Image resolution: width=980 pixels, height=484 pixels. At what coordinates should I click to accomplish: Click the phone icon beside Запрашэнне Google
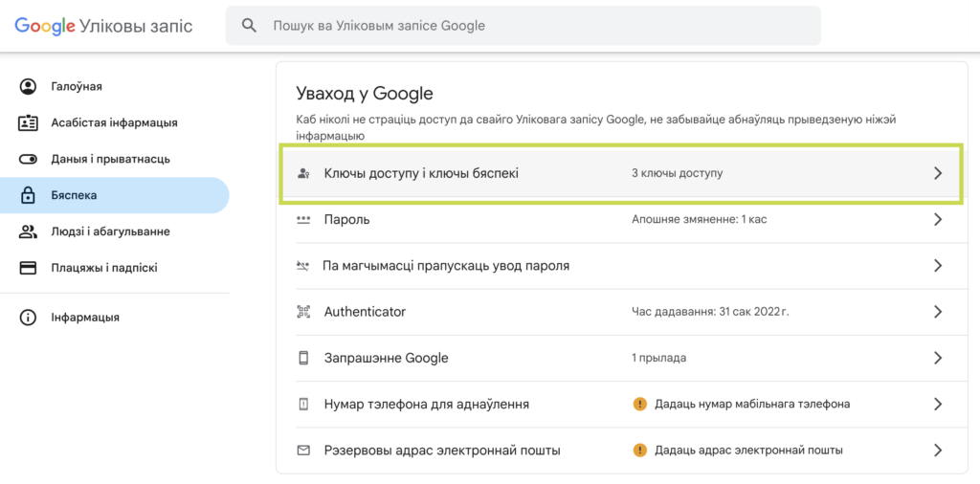point(303,358)
